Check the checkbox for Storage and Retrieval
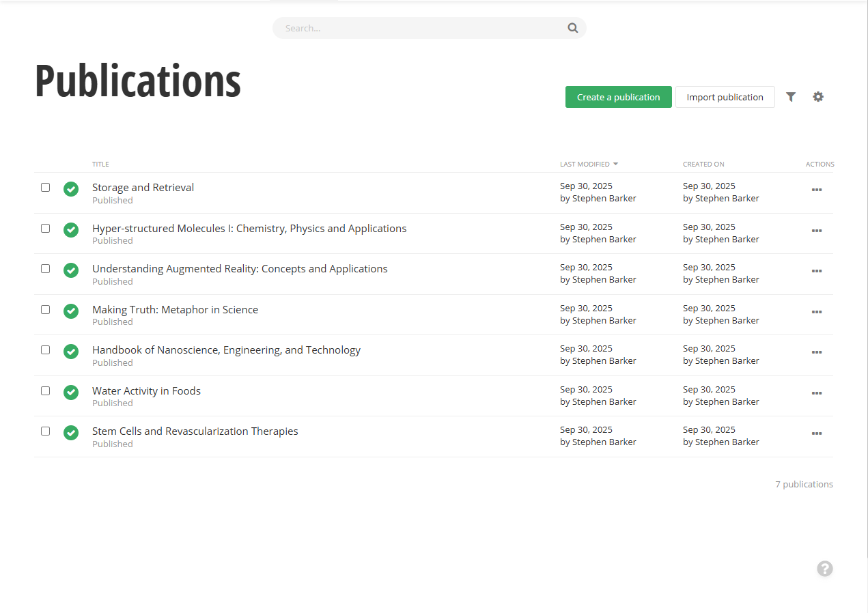This screenshot has width=868, height=613. point(45,186)
